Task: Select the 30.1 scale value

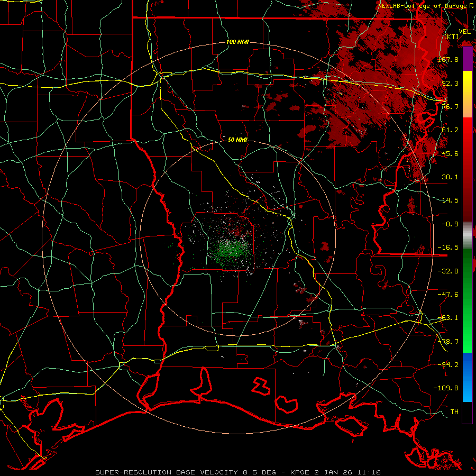Action: [x=450, y=177]
